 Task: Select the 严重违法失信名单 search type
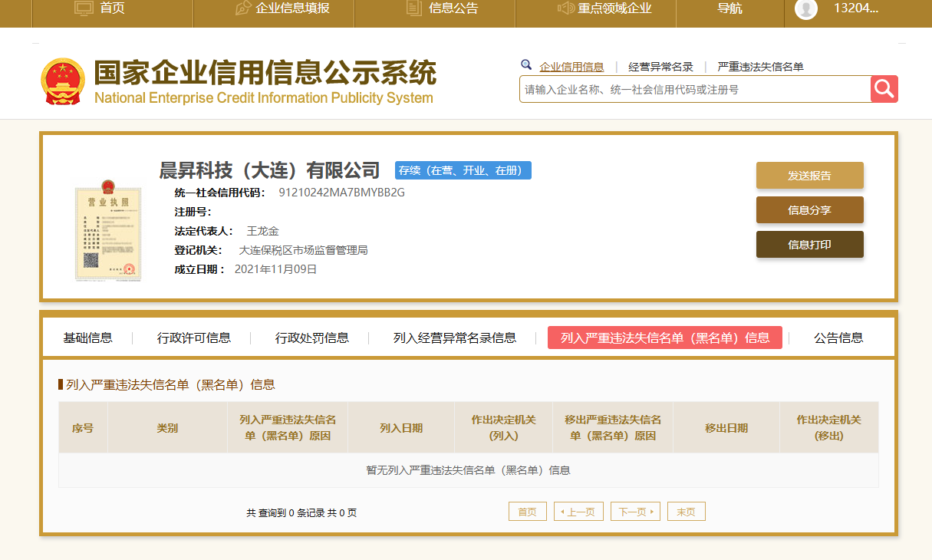coord(760,67)
